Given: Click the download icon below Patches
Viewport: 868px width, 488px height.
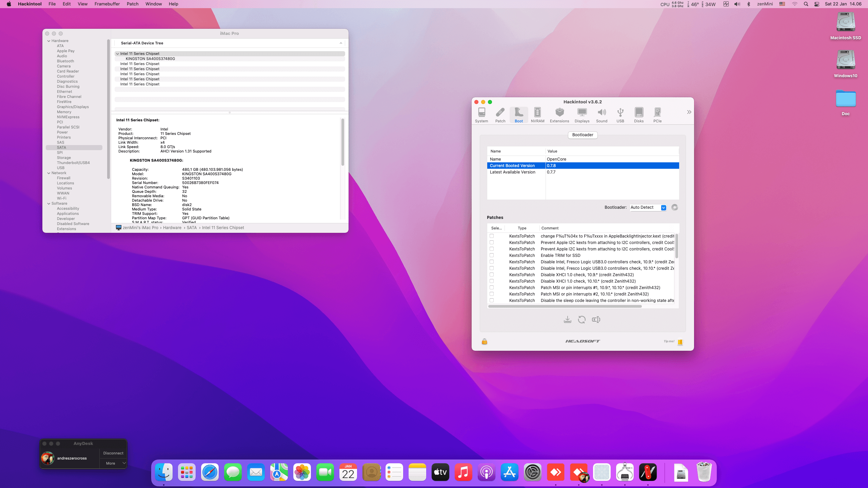Looking at the screenshot, I should (567, 320).
